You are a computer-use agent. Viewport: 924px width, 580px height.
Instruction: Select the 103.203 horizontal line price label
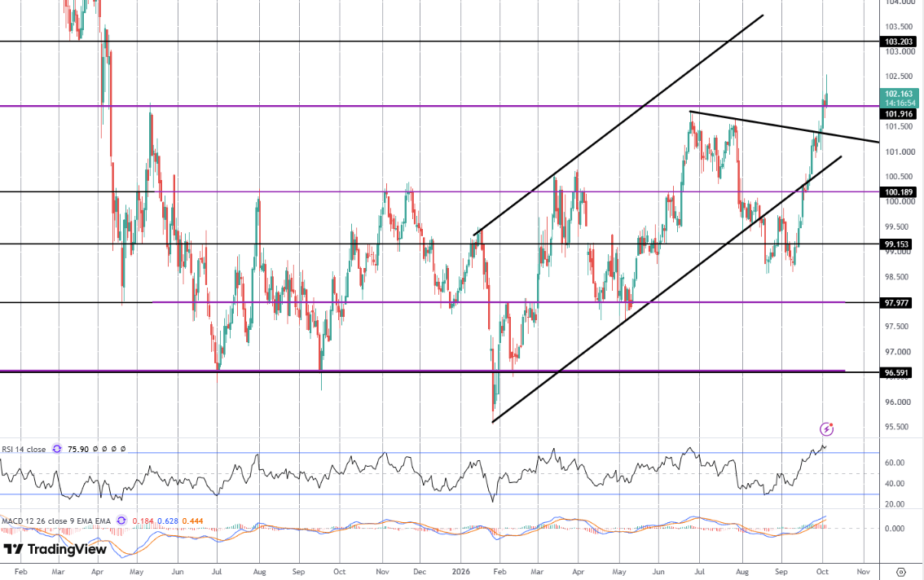tap(900, 42)
